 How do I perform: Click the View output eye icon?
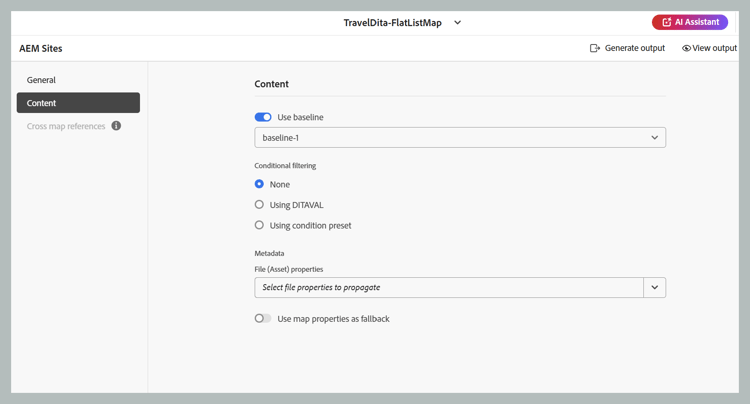686,48
